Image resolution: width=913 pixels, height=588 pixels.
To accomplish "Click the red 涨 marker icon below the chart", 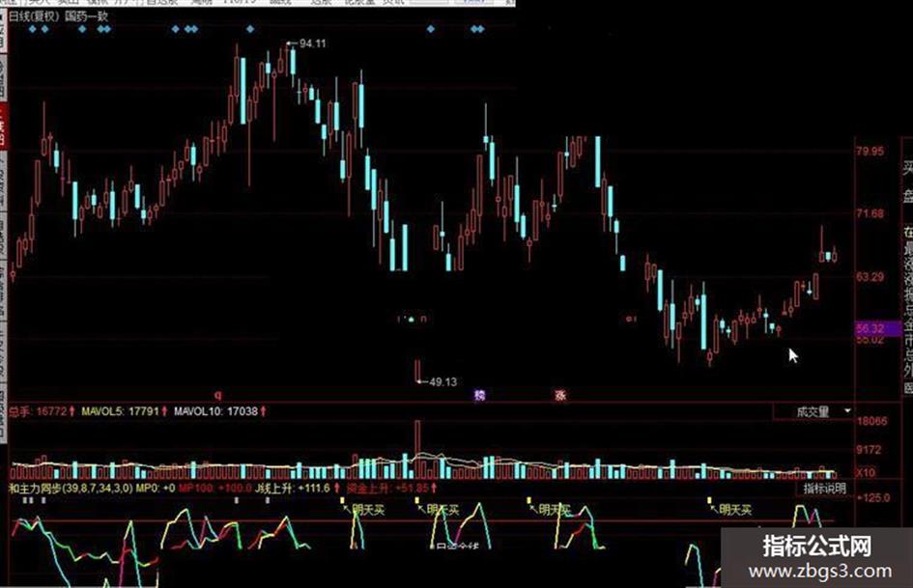I will tap(560, 395).
